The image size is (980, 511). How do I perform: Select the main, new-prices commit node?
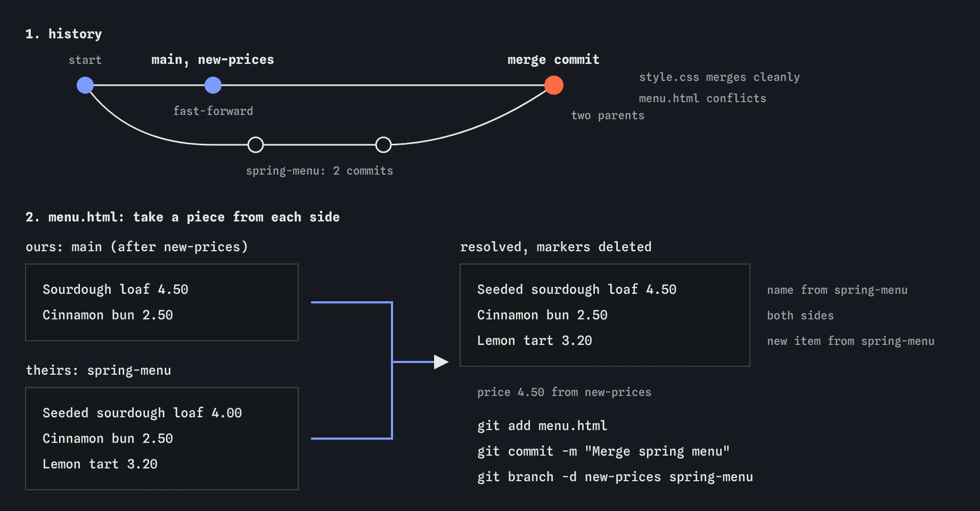213,85
